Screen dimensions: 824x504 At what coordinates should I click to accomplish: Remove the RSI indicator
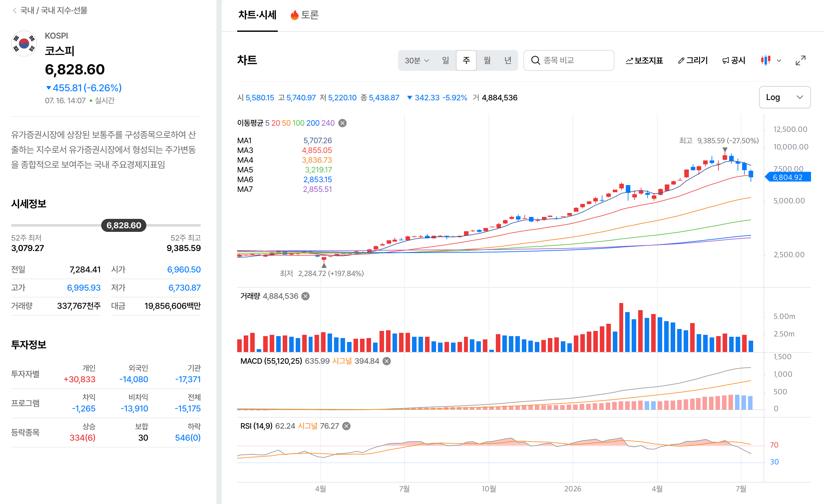pos(346,426)
